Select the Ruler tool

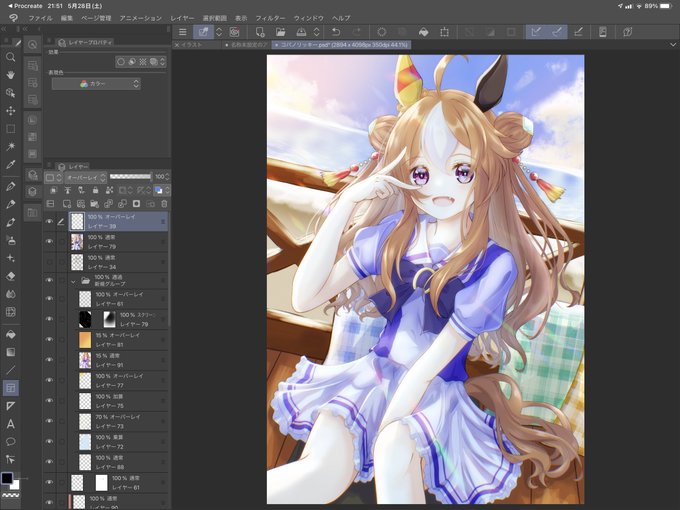click(x=10, y=406)
